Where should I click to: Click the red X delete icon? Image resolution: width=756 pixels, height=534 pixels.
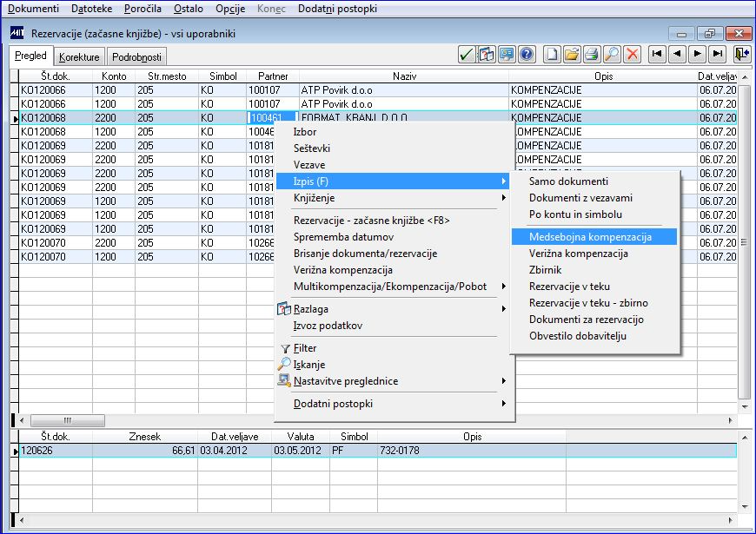tap(632, 55)
